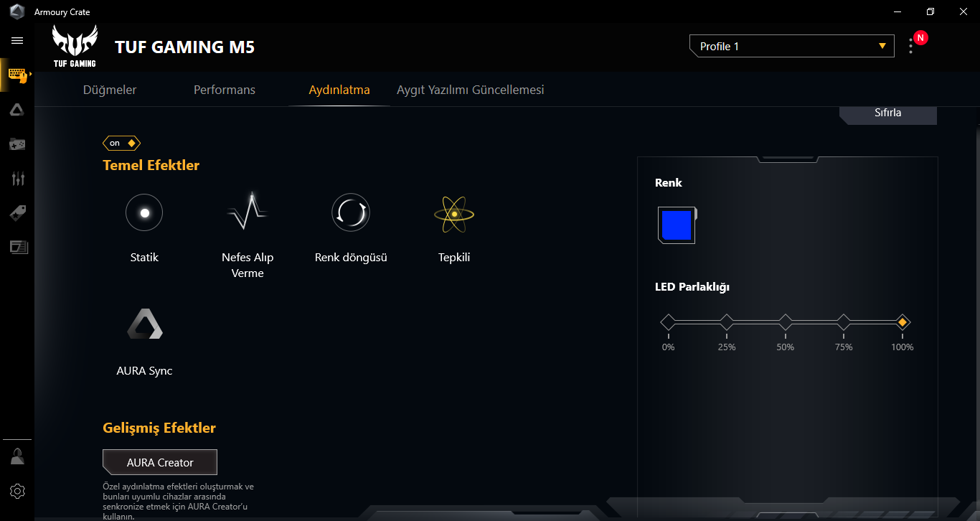980x521 pixels.
Task: Open the Scenario Profiles sliders icon
Action: click(17, 179)
